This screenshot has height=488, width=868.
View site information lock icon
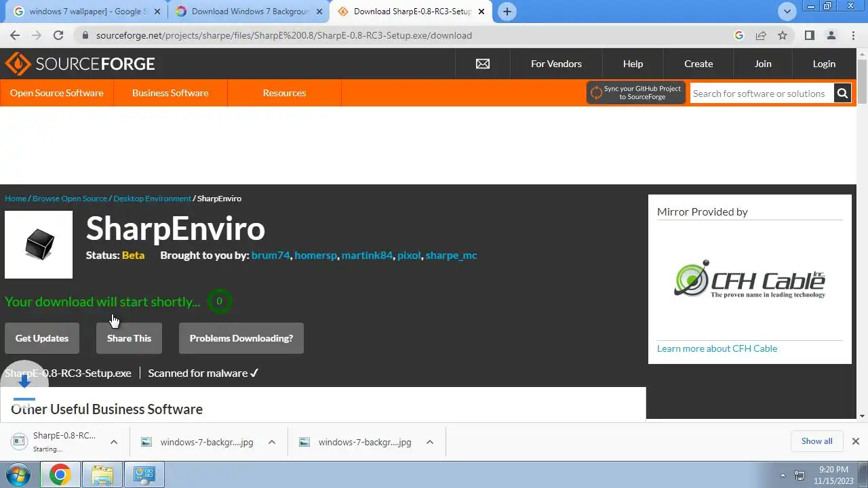click(85, 35)
